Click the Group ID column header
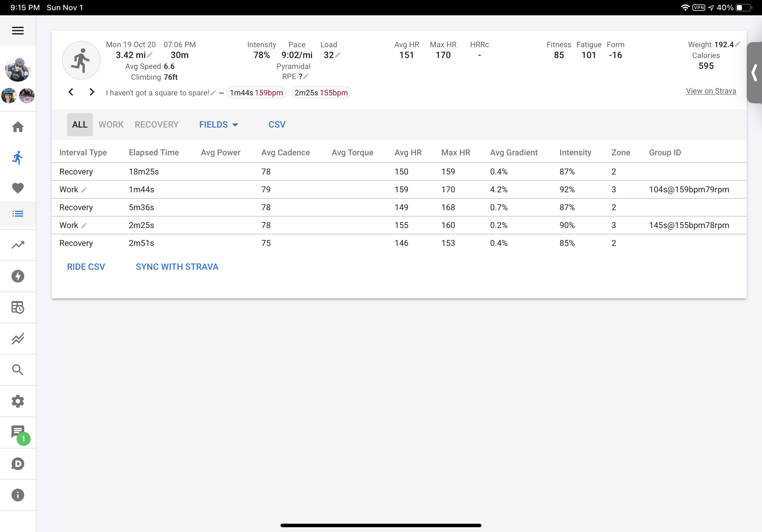Viewport: 762px width, 532px height. (x=665, y=152)
